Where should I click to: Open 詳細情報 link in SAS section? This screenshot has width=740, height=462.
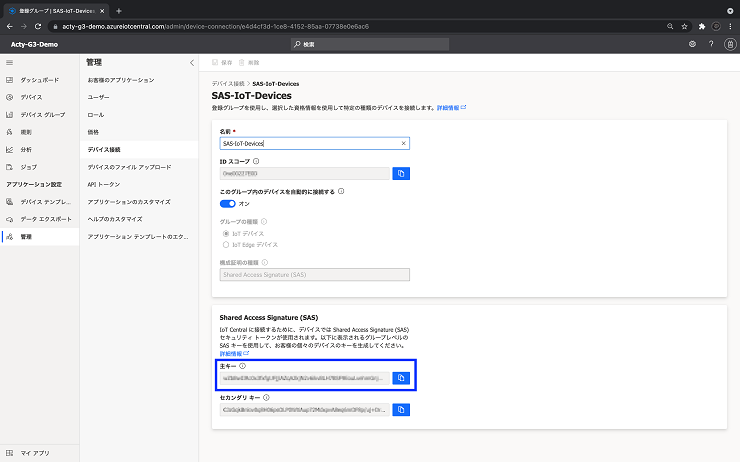coord(234,353)
